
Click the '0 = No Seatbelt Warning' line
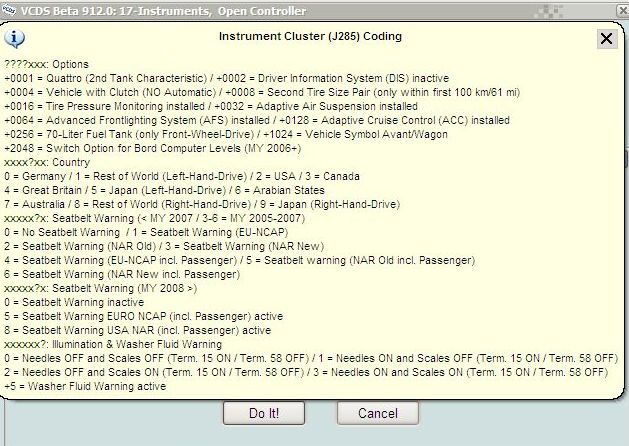tap(146, 233)
